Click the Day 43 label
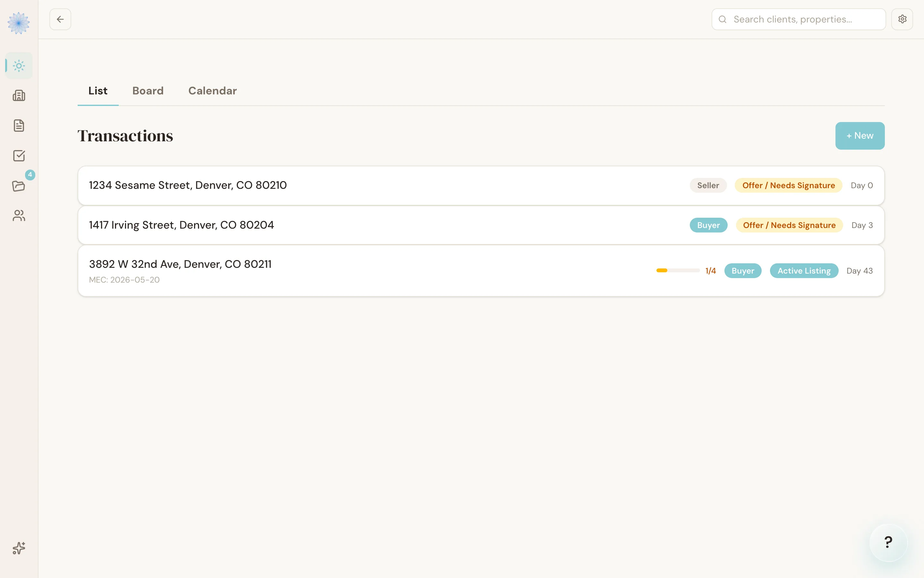The height and width of the screenshot is (578, 924). [860, 271]
